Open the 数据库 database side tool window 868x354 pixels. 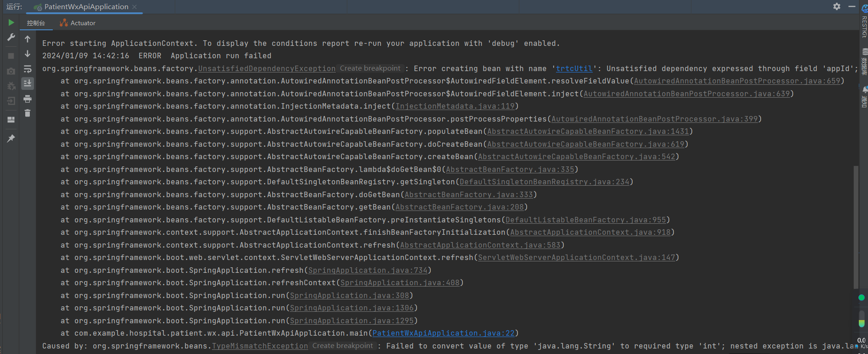click(x=864, y=62)
